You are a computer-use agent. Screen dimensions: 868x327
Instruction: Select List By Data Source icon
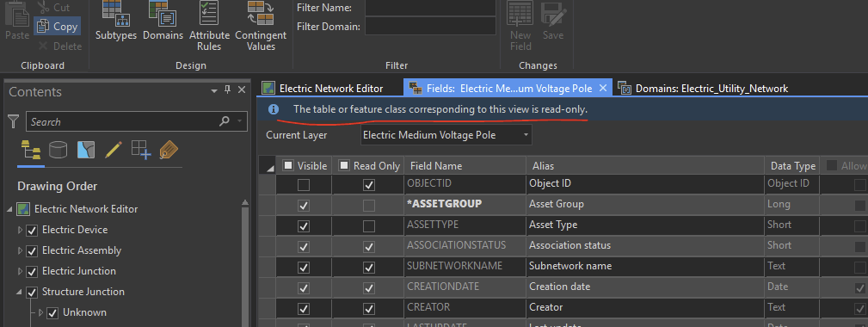(x=58, y=150)
